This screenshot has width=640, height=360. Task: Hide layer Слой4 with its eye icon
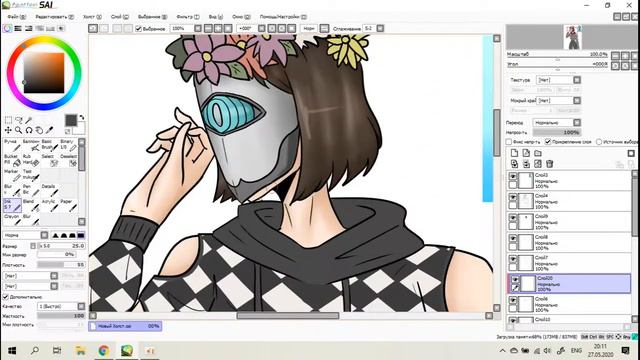513,197
